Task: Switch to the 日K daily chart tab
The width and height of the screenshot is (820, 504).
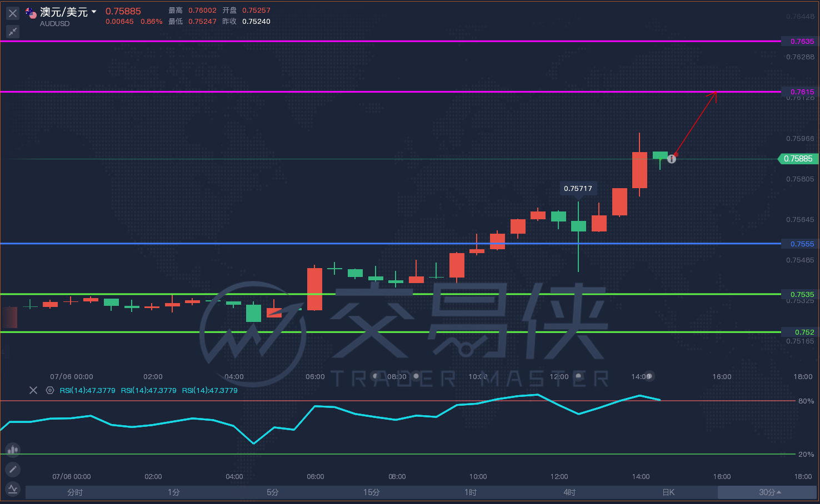Action: [668, 492]
